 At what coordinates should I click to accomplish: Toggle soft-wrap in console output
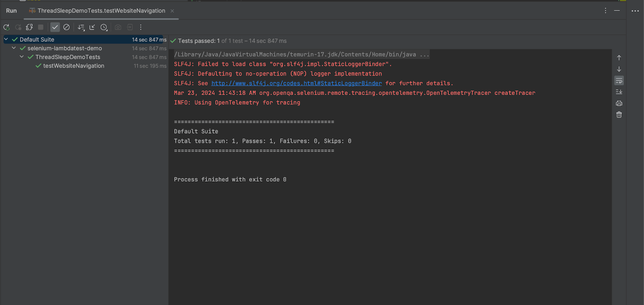click(x=619, y=81)
